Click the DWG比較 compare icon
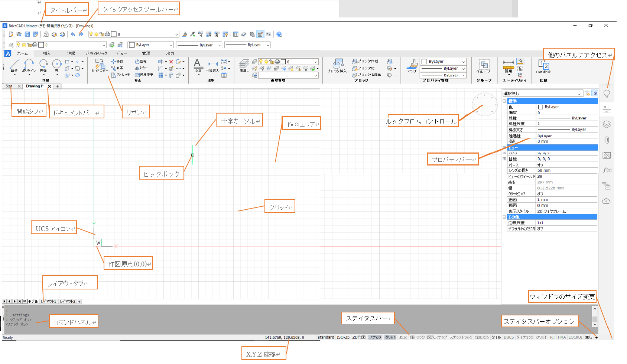627x364 pixels. (543, 66)
